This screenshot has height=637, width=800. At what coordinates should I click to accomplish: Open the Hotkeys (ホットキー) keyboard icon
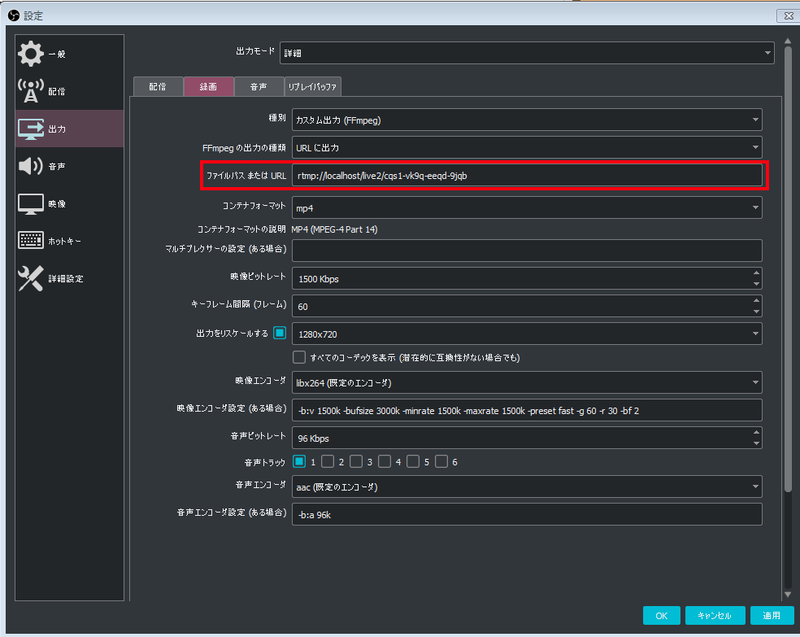tap(31, 241)
